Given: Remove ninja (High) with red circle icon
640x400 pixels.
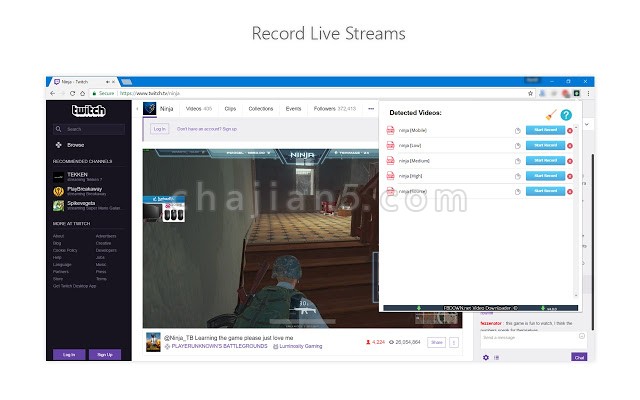Looking at the screenshot, I should click(x=570, y=176).
